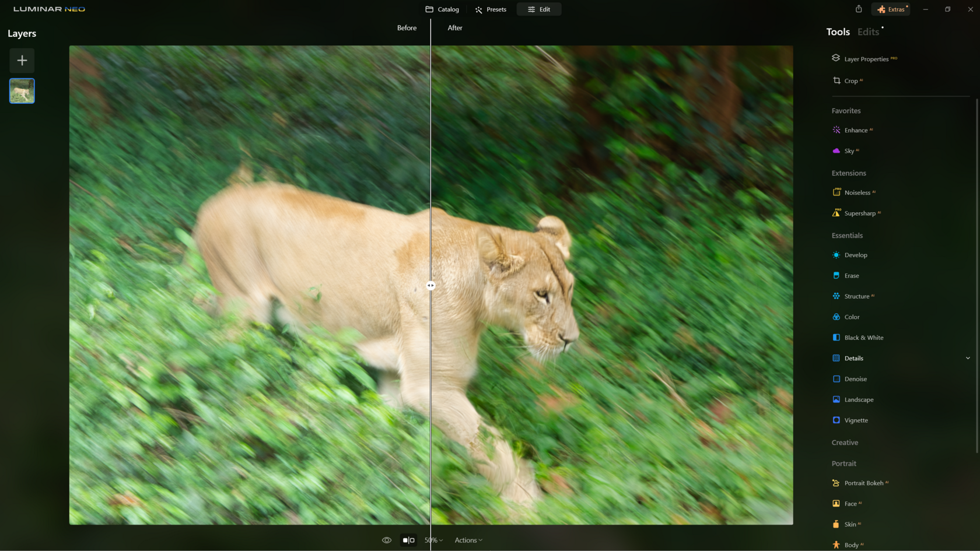Open the Noiseless AI extension
The height and width of the screenshot is (551, 980).
tap(859, 192)
